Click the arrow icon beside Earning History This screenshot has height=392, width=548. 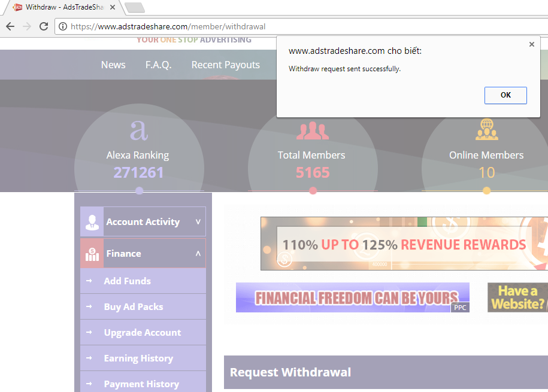point(89,358)
